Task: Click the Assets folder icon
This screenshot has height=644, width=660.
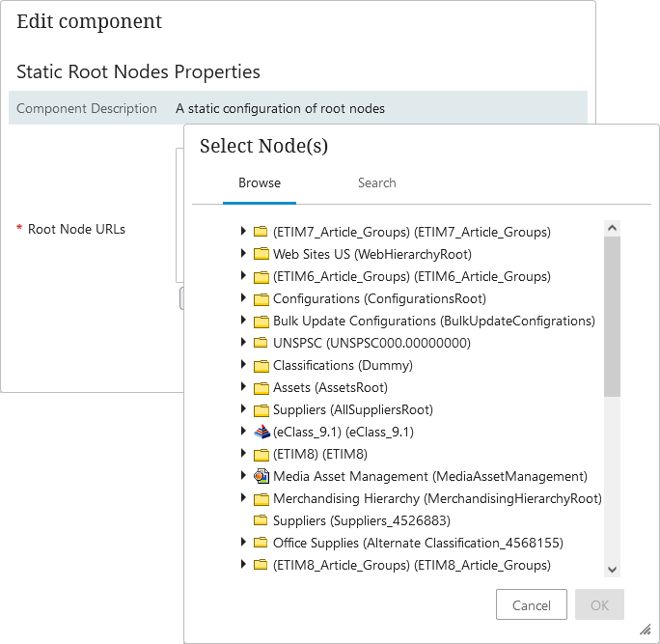Action: (261, 387)
